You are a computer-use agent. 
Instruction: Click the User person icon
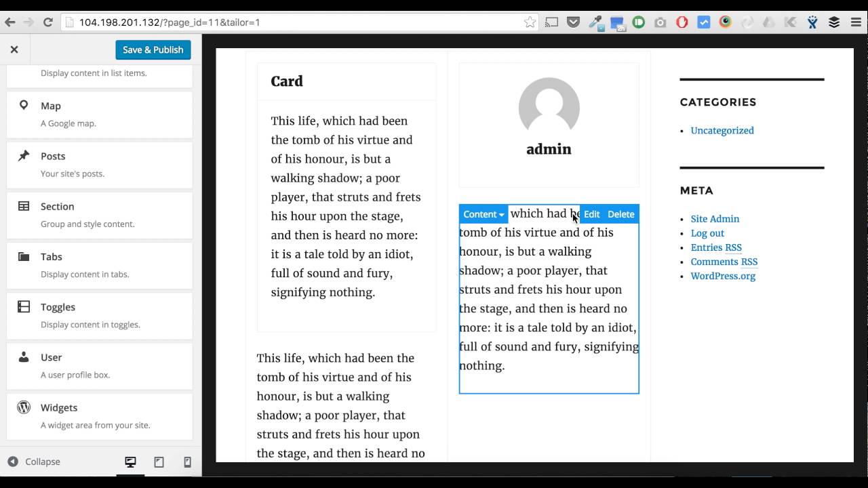(24, 357)
